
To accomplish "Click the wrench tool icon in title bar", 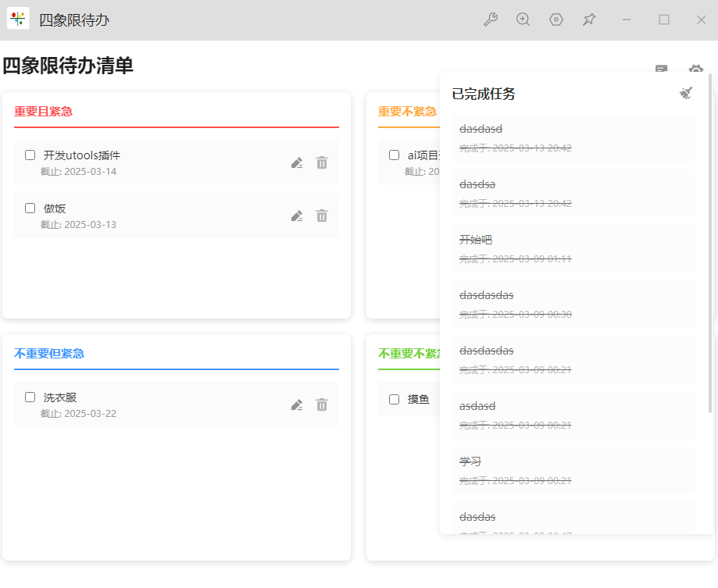I will pos(491,20).
